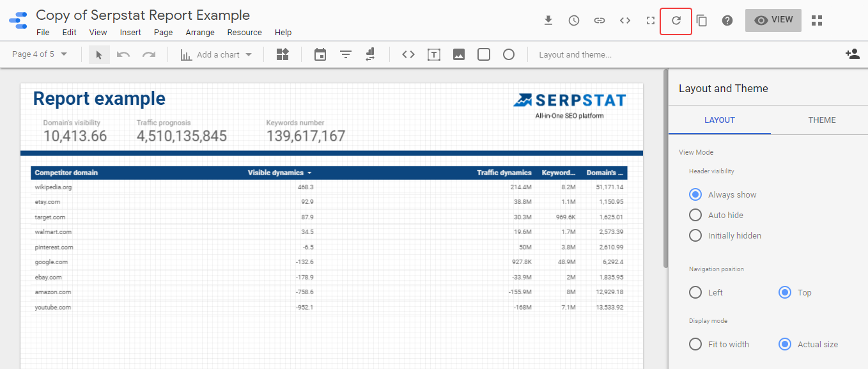
Task: Click the Competitor domain column header
Action: tap(66, 173)
